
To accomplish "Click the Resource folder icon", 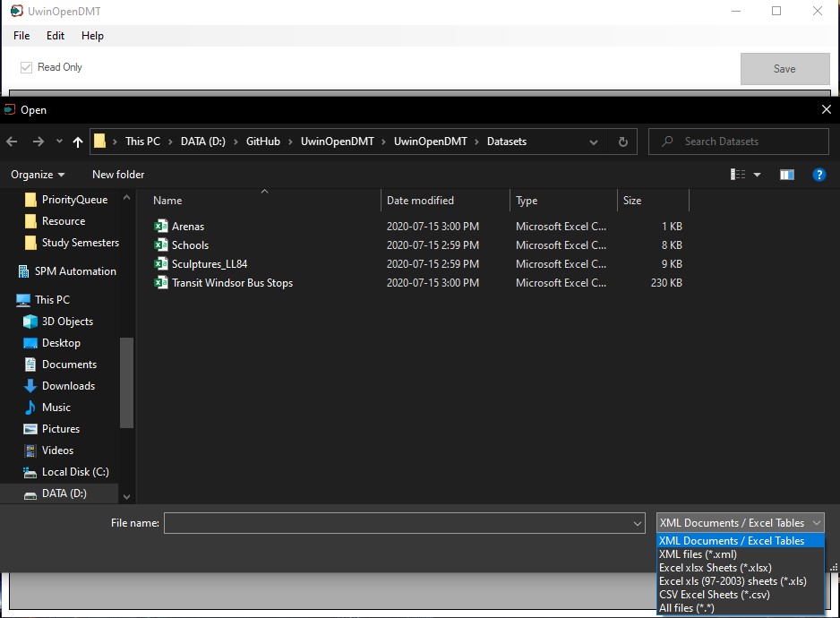I will click(30, 221).
